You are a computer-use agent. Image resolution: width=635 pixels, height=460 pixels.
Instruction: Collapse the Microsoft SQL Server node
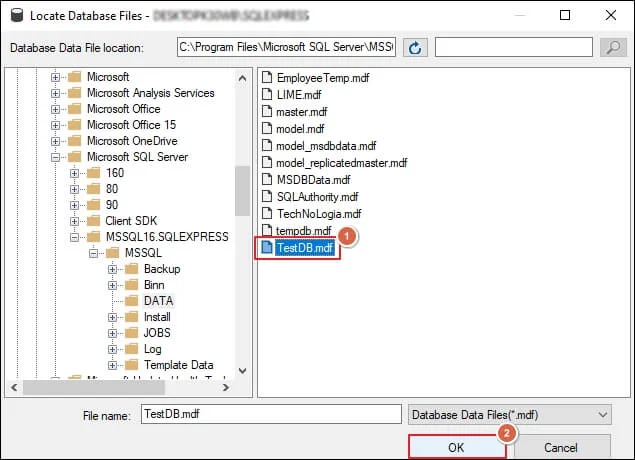coord(55,157)
